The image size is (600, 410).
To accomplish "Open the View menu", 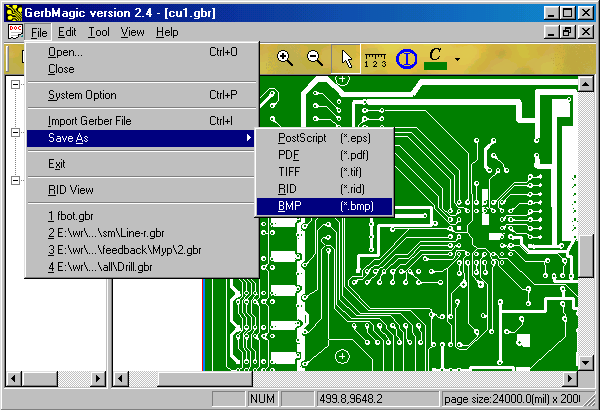I will coord(132,33).
